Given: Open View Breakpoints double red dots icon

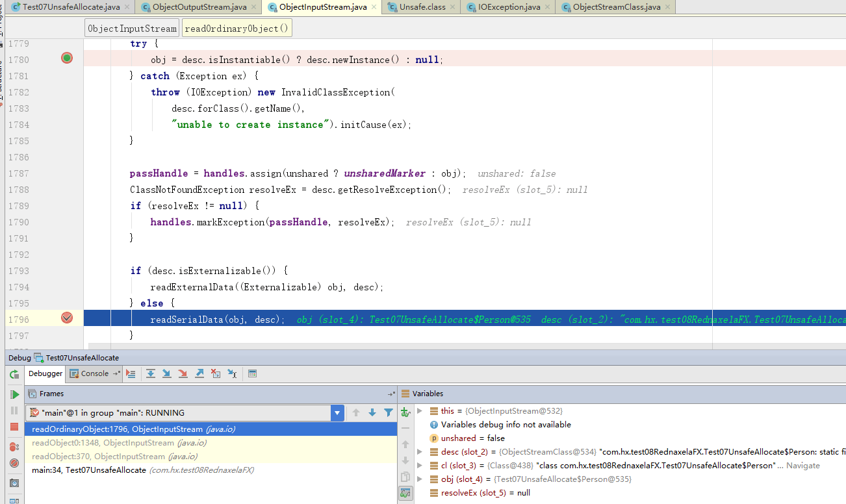Looking at the screenshot, I should pos(14,447).
